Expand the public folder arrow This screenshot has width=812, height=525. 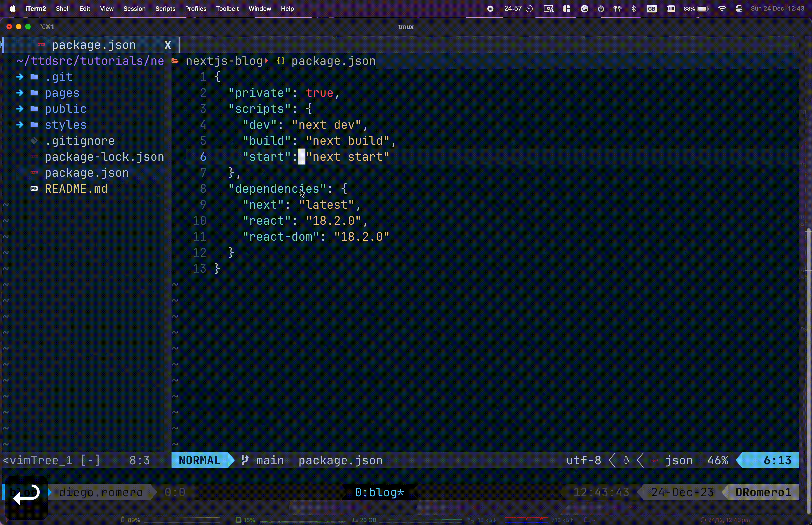pos(20,109)
